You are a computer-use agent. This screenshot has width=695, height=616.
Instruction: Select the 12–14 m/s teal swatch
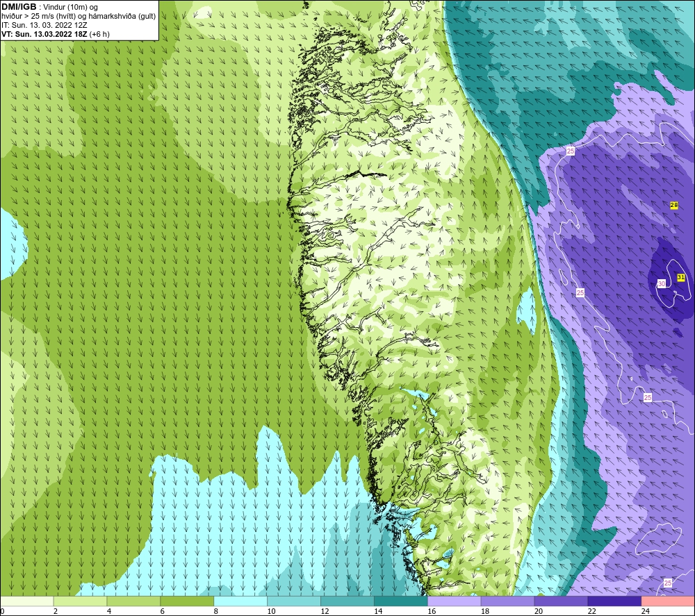click(347, 601)
